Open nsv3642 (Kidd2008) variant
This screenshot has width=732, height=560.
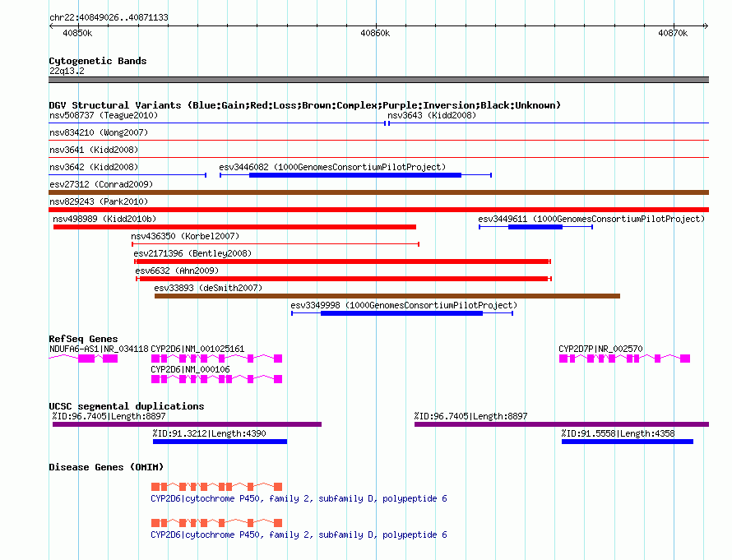pyautogui.click(x=127, y=175)
